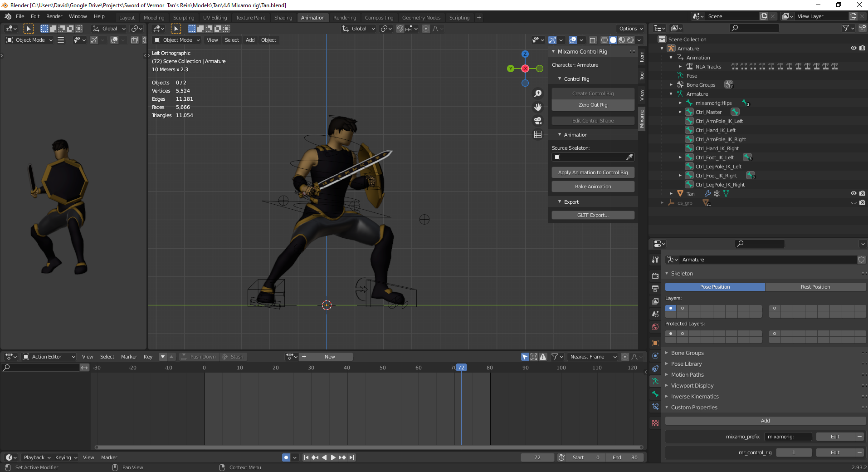
Task: Select the orange Object Properties tab
Action: (x=655, y=343)
